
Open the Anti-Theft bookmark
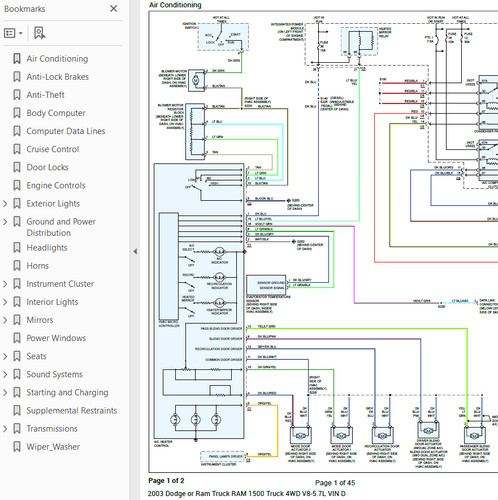(45, 95)
